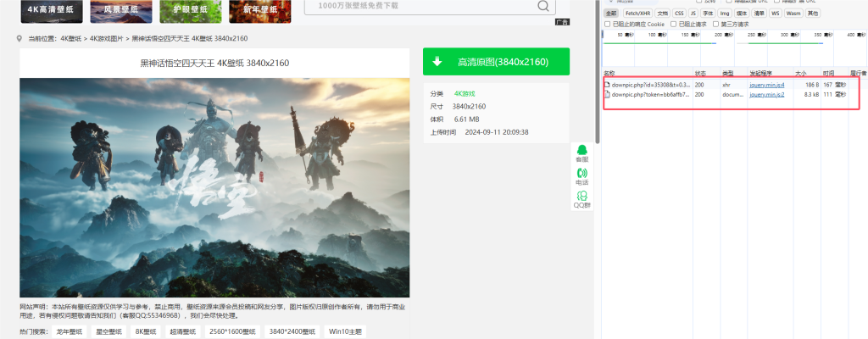Screen dimensions: 868x339
Task: Select the Img network filter
Action: (725, 14)
